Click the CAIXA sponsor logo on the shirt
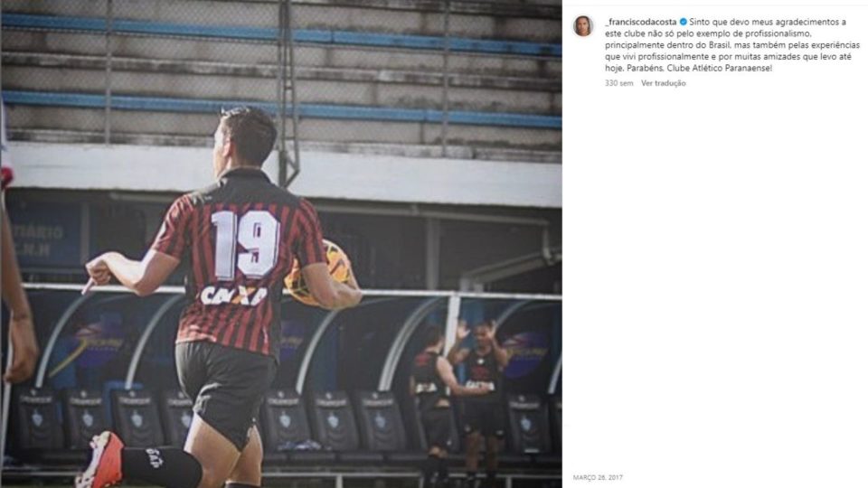 (x=233, y=296)
